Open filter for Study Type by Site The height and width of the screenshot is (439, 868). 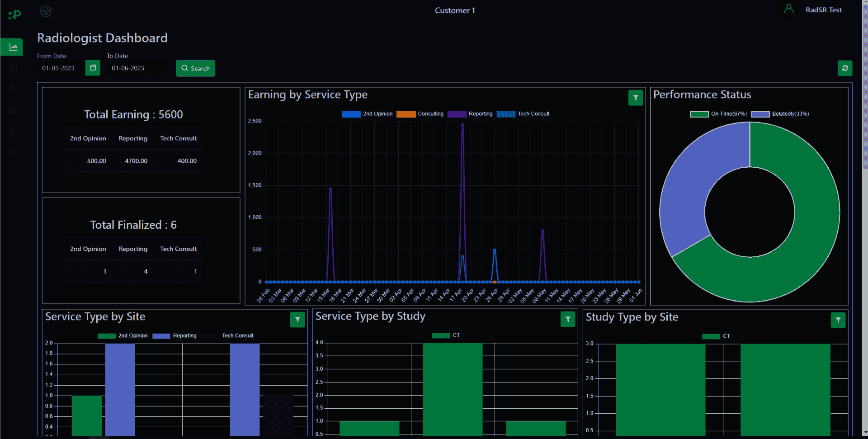pyautogui.click(x=838, y=320)
